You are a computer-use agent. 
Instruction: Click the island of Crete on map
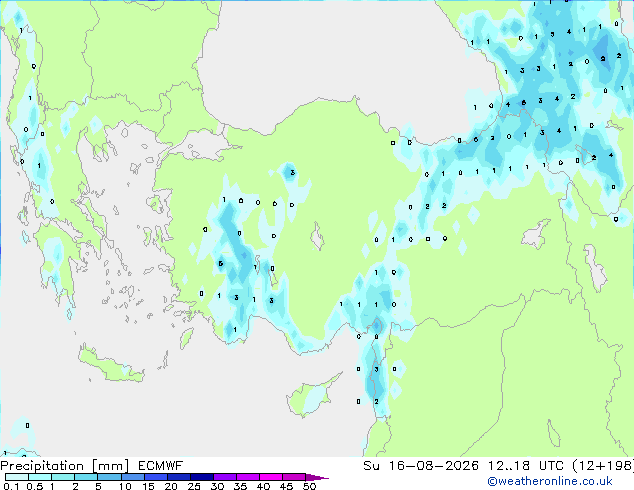coord(110,365)
